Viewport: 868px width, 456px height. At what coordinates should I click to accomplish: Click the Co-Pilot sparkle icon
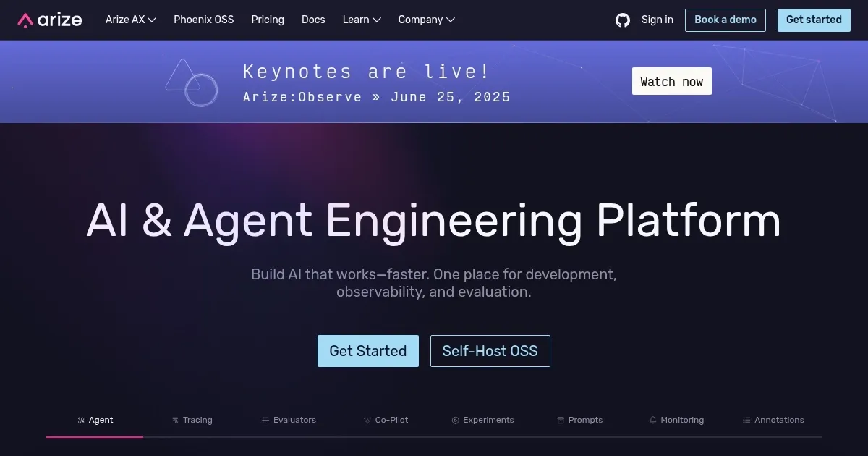click(367, 420)
